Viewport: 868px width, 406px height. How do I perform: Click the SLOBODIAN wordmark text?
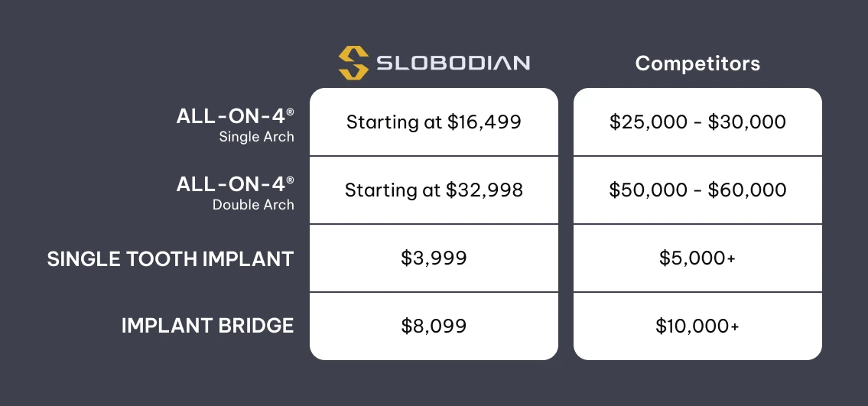point(453,63)
